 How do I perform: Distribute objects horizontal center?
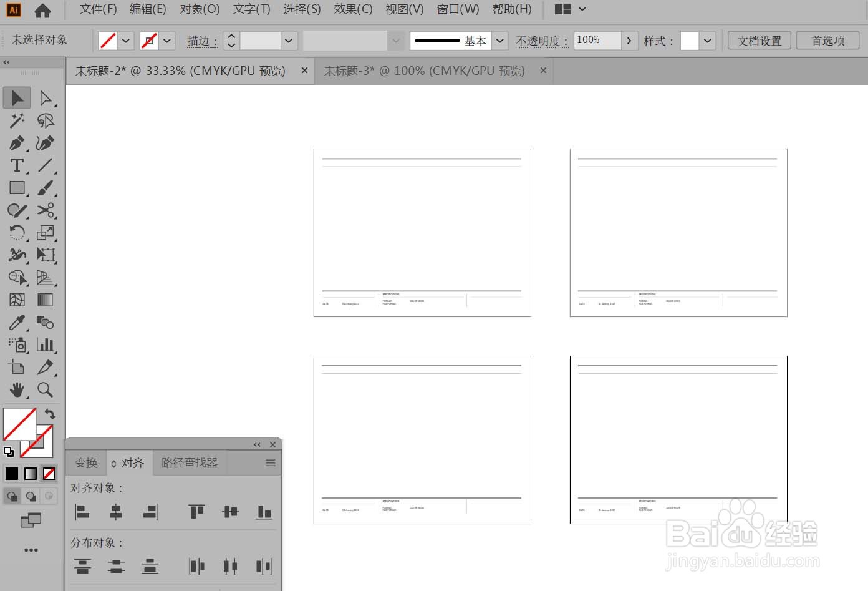click(x=230, y=566)
